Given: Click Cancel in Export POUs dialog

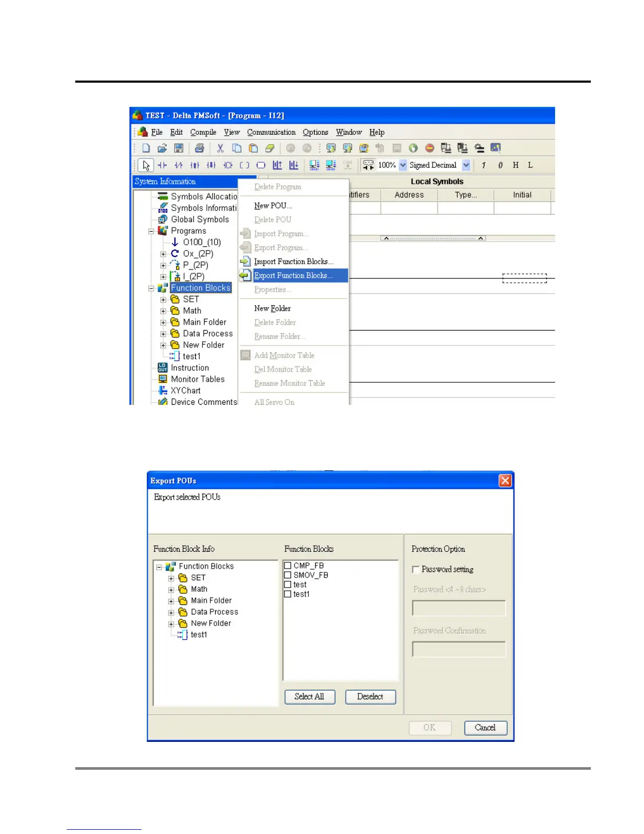Looking at the screenshot, I should tap(486, 728).
